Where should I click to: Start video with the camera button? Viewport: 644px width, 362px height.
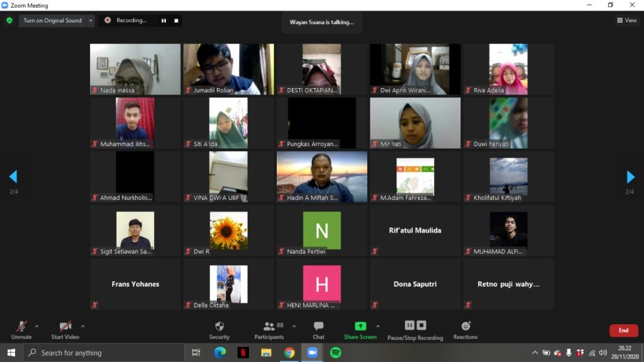coord(65,326)
